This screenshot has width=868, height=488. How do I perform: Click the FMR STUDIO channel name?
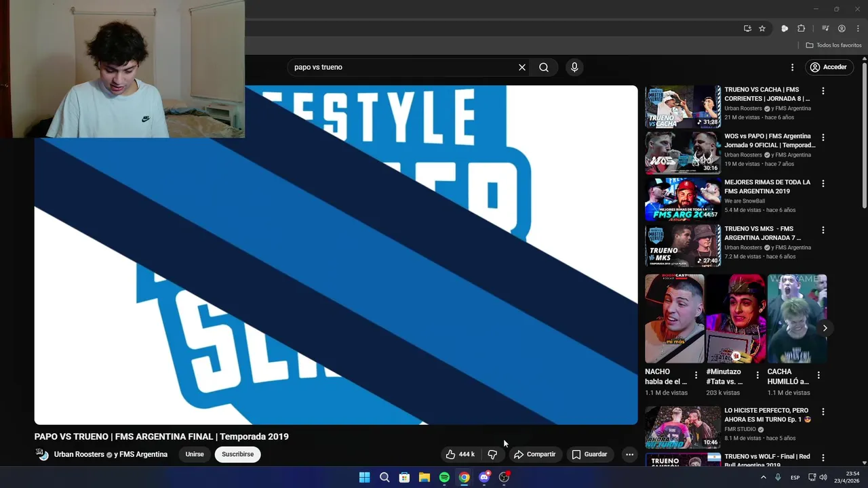(740, 429)
